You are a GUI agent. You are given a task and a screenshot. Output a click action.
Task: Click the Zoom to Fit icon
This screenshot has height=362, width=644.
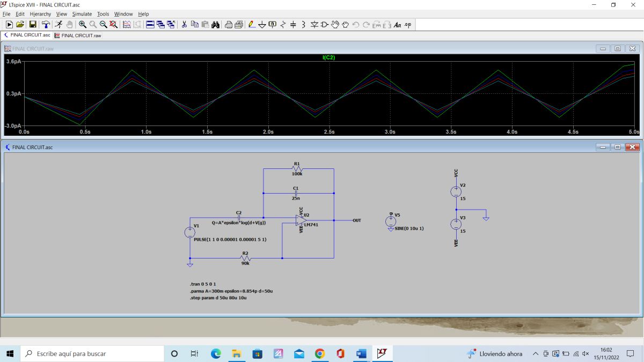click(x=113, y=25)
